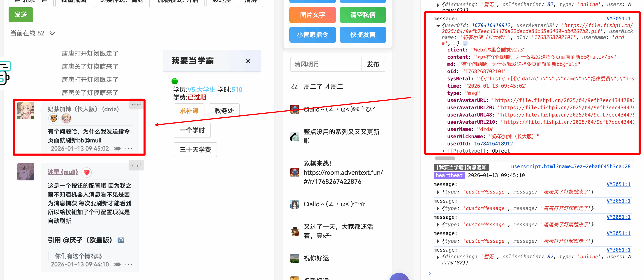Click the green online status dot
644x280 pixels.
tap(174, 81)
